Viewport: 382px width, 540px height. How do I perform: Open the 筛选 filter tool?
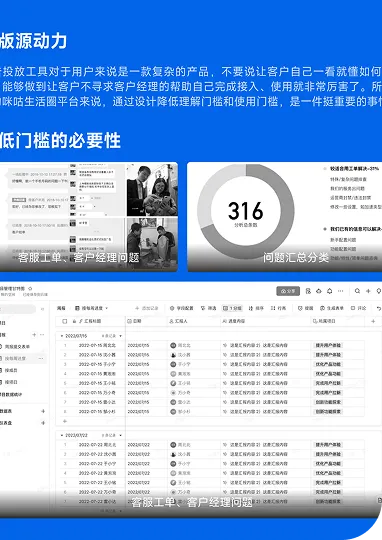tap(208, 308)
